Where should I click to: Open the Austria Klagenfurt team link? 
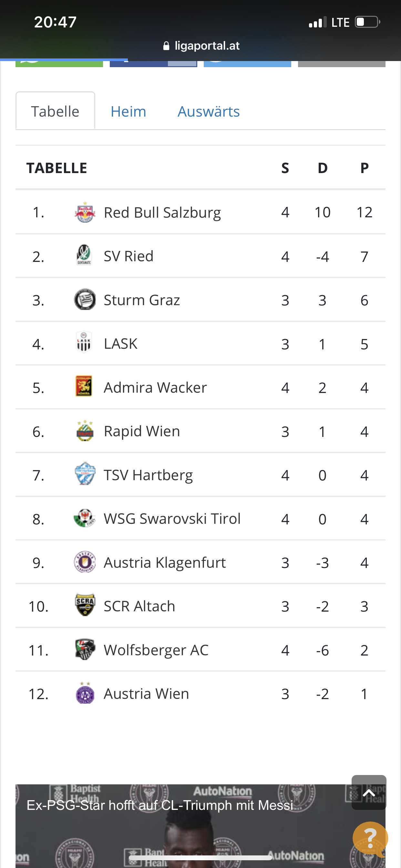[x=164, y=563]
